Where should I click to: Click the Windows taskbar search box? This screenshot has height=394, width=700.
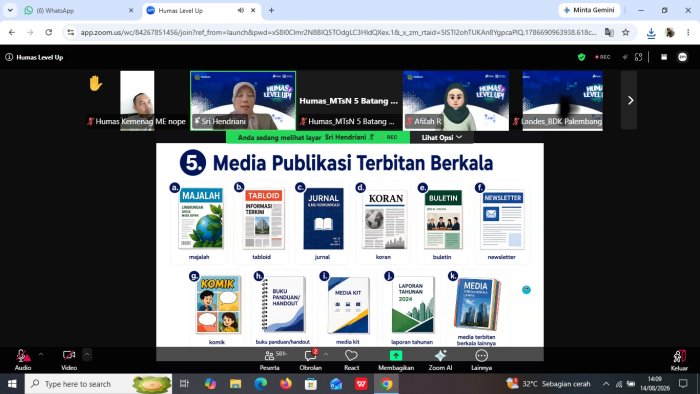pos(98,384)
